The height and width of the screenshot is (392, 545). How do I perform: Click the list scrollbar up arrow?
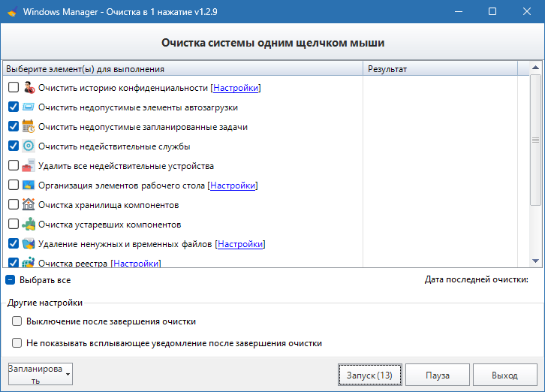pyautogui.click(x=535, y=68)
